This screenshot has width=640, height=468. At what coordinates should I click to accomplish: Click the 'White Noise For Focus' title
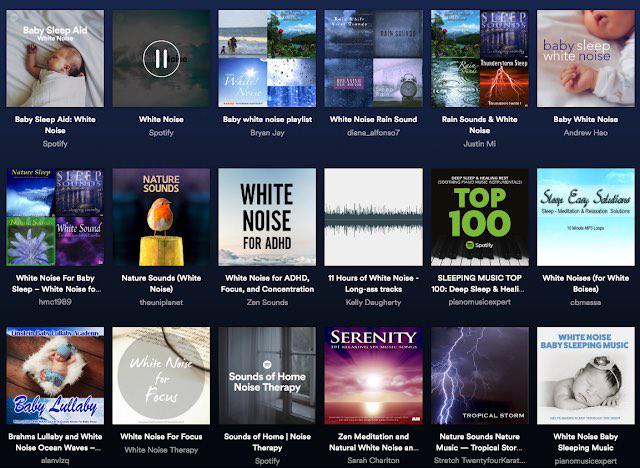point(161,436)
